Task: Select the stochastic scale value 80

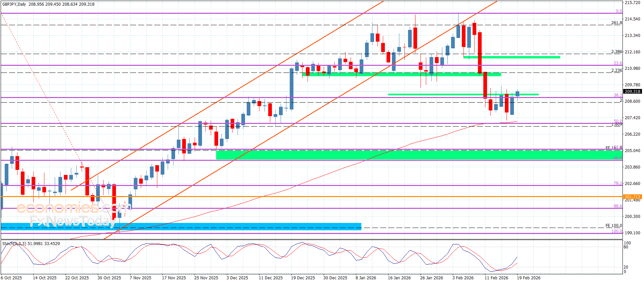Action: click(x=626, y=247)
